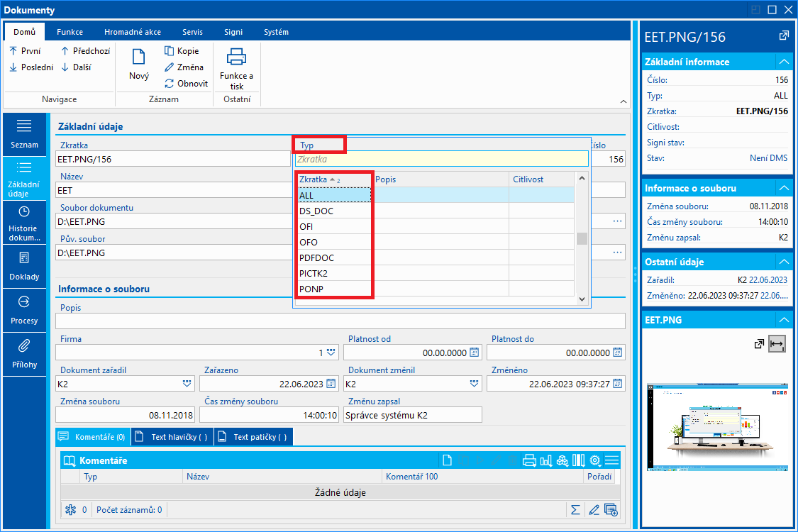Open the Dokument zařadil dropdown

click(187, 384)
